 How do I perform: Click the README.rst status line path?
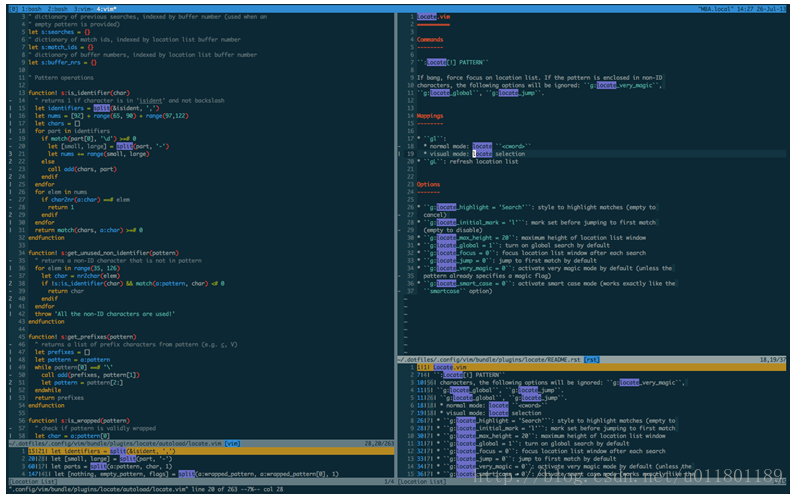coord(490,360)
